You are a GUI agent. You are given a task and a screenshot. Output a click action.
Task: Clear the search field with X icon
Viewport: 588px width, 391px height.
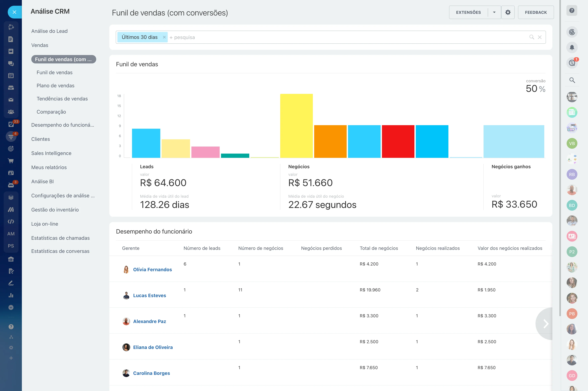coord(540,37)
